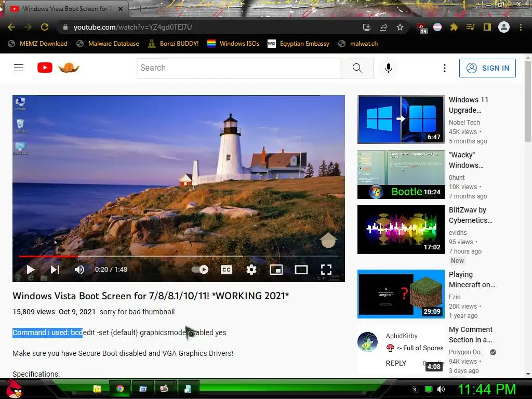Open the file explorer taskbar icon
The width and height of the screenshot is (532, 399).
click(97, 389)
